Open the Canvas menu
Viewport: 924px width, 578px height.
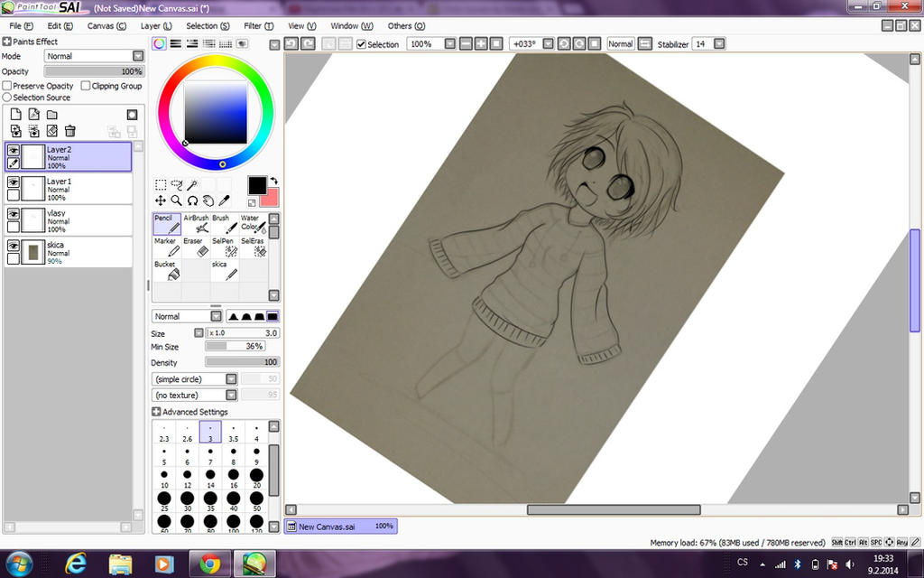pos(106,26)
